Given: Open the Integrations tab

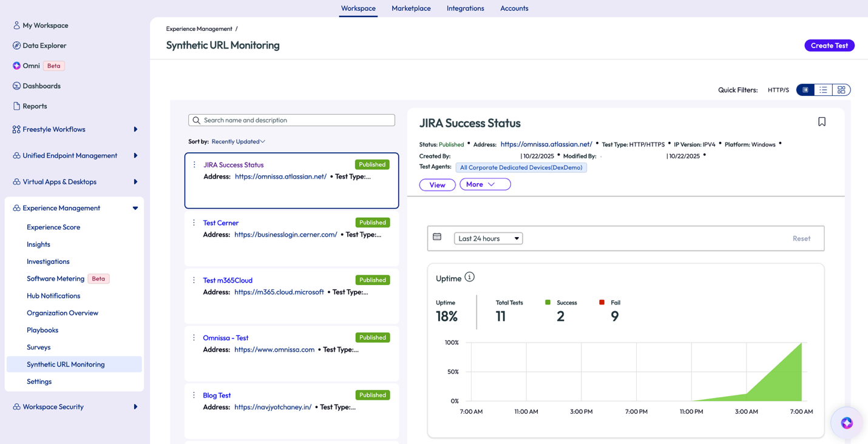Looking at the screenshot, I should pos(465,8).
